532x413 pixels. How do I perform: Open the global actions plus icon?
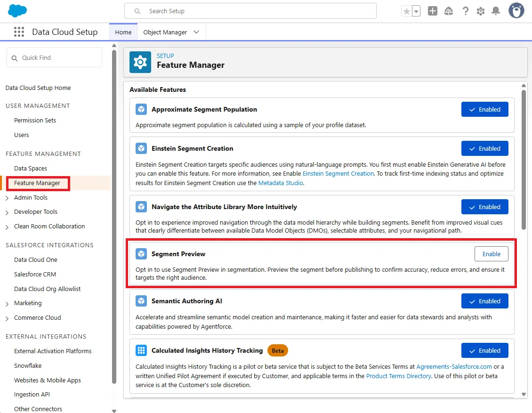point(433,11)
